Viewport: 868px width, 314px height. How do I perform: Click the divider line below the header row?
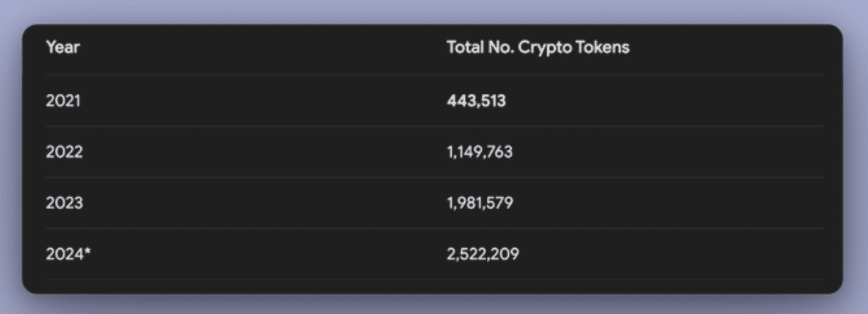tap(433, 75)
